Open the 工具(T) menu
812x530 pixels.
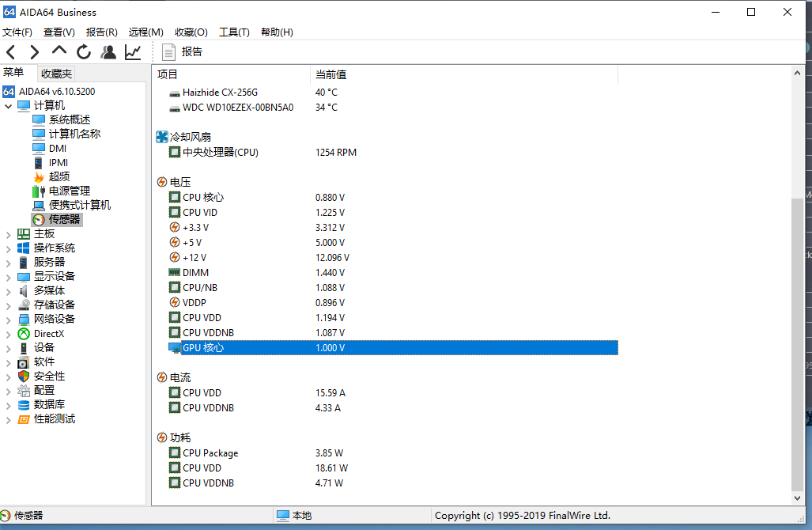[234, 32]
